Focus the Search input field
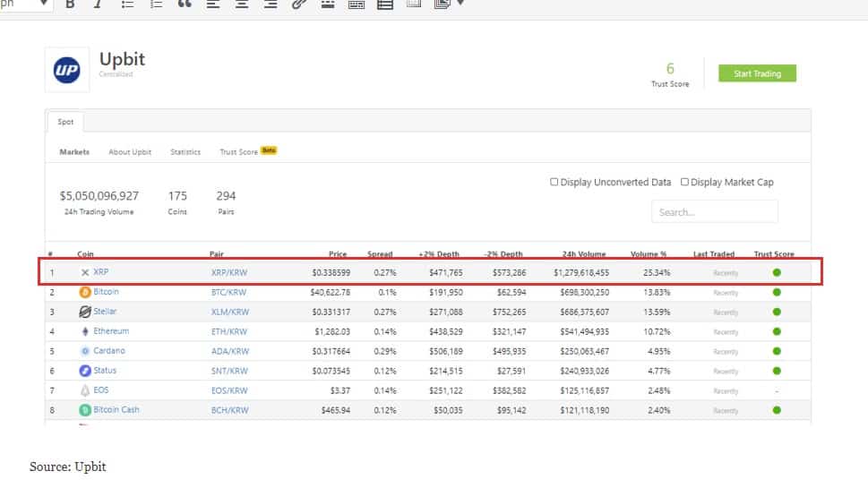The width and height of the screenshot is (868, 488). pyautogui.click(x=715, y=212)
